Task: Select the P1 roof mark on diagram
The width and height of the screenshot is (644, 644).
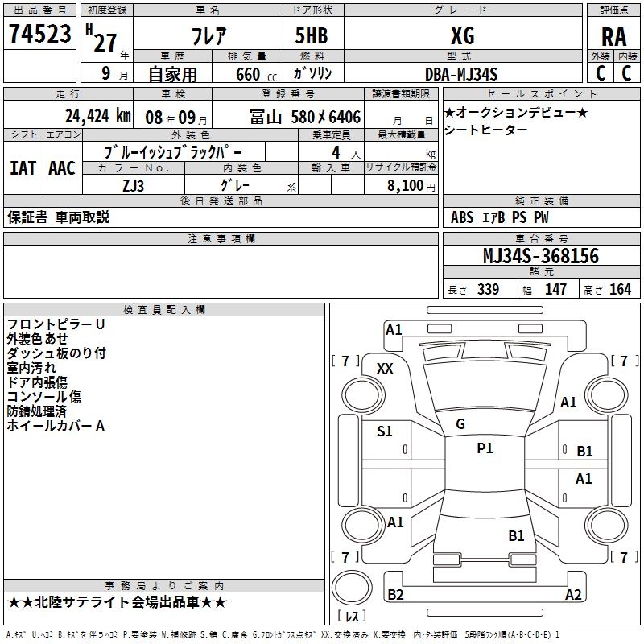Action: [485, 448]
